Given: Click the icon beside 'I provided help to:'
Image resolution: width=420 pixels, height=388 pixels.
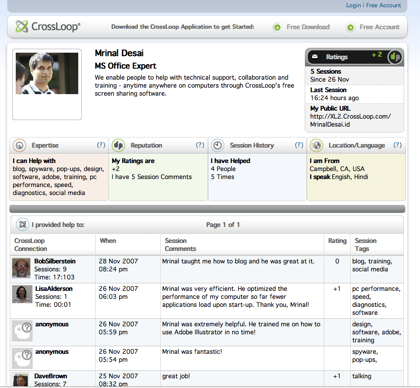Looking at the screenshot, I should [22, 224].
